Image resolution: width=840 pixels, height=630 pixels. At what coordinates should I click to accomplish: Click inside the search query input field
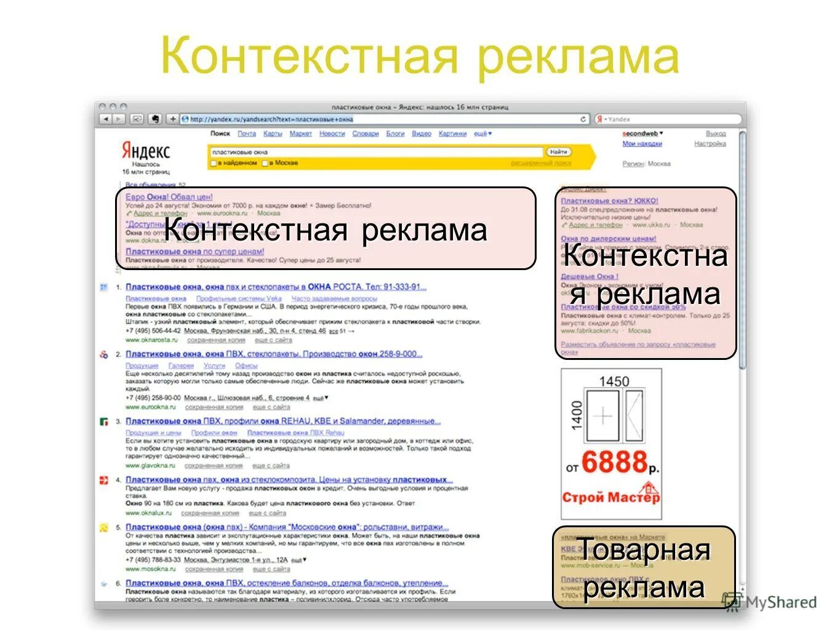tap(369, 151)
